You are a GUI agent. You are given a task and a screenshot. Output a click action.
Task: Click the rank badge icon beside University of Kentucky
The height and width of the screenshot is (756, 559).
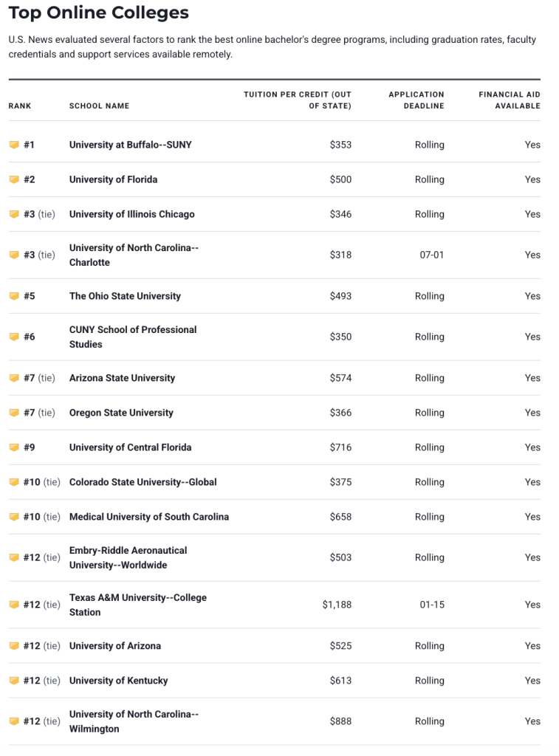(x=13, y=681)
